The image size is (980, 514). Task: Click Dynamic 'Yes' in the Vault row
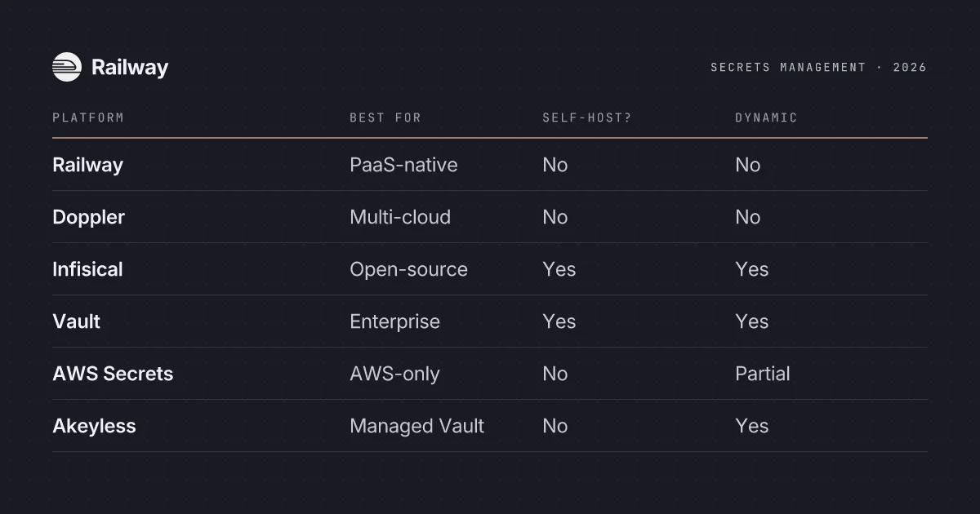point(751,321)
